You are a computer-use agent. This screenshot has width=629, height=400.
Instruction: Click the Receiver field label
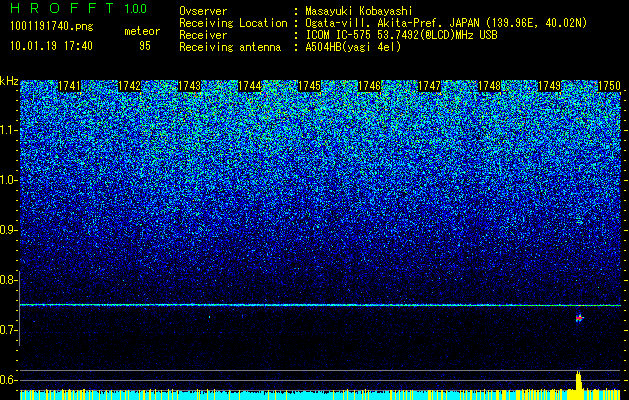pos(203,35)
